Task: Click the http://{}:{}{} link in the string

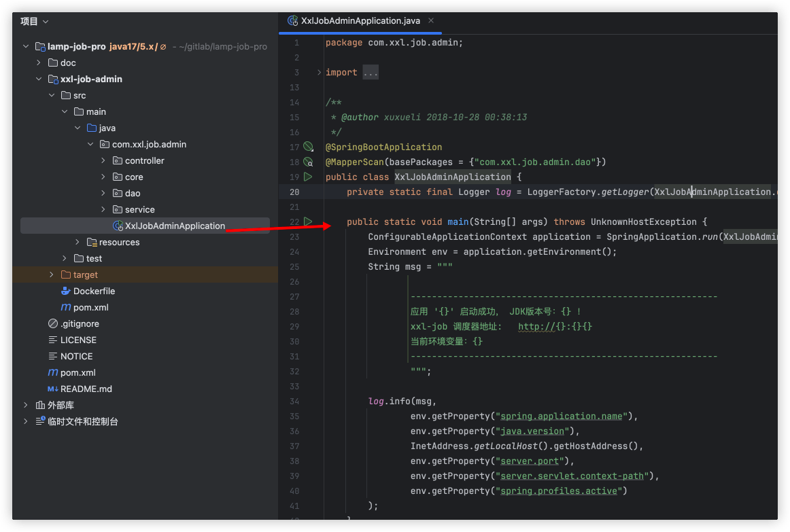Action: pyautogui.click(x=555, y=327)
